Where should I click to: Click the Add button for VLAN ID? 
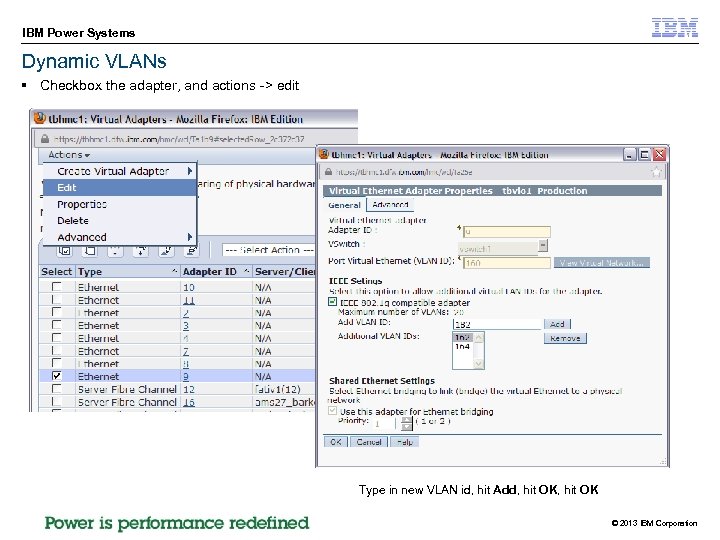click(x=557, y=324)
